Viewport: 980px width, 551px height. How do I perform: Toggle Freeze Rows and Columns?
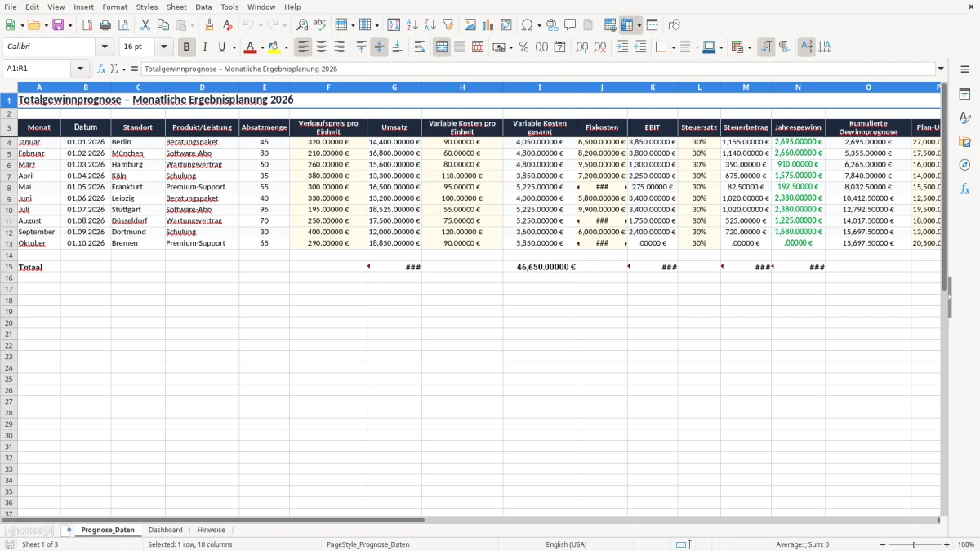click(x=627, y=25)
